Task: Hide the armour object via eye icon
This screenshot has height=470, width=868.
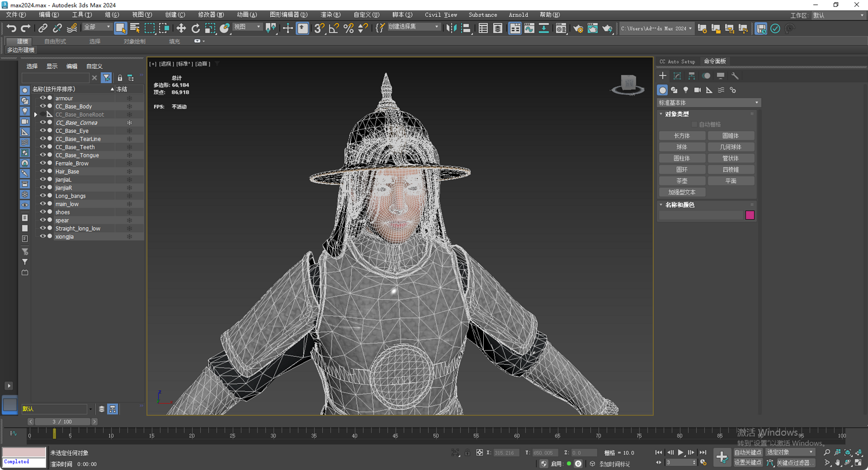Action: point(42,98)
